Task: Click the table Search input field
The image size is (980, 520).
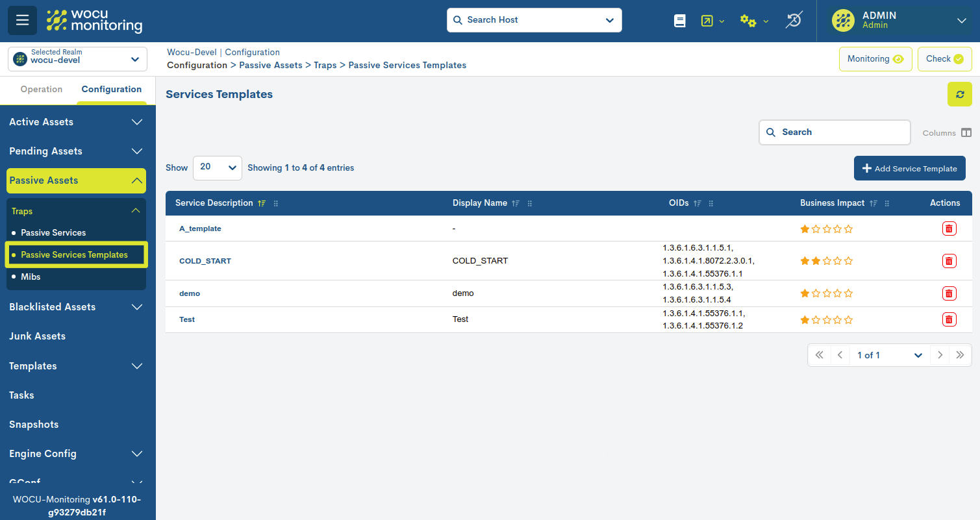Action: click(835, 132)
